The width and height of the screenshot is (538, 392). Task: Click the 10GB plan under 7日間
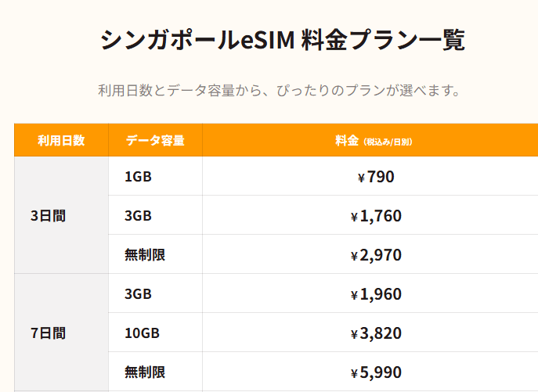pyautogui.click(x=142, y=333)
